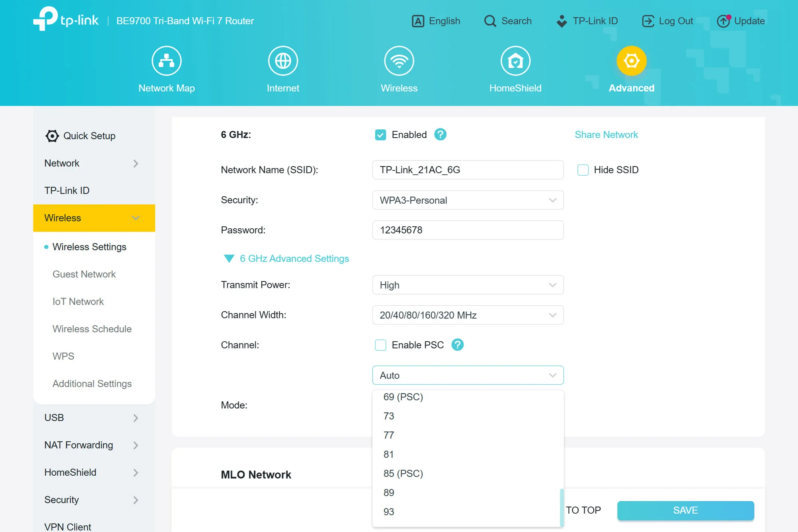Open the Transmit Power dropdown
798x532 pixels.
coord(468,285)
